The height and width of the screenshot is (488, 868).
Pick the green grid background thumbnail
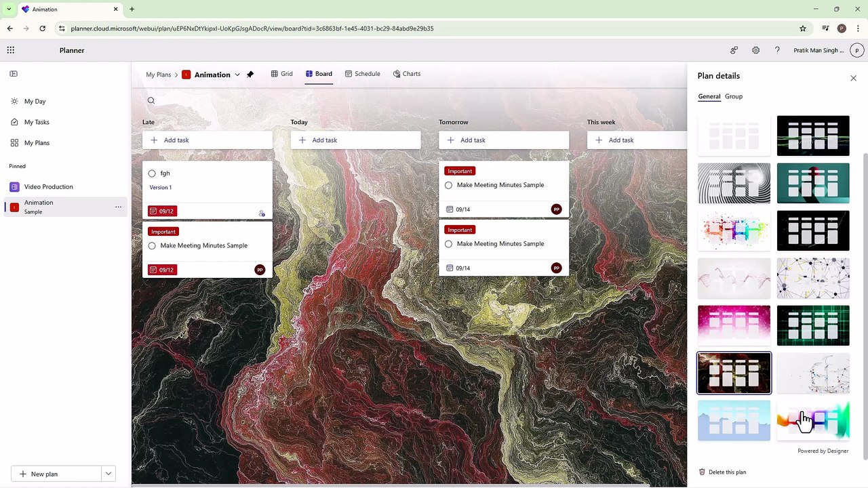pyautogui.click(x=813, y=325)
